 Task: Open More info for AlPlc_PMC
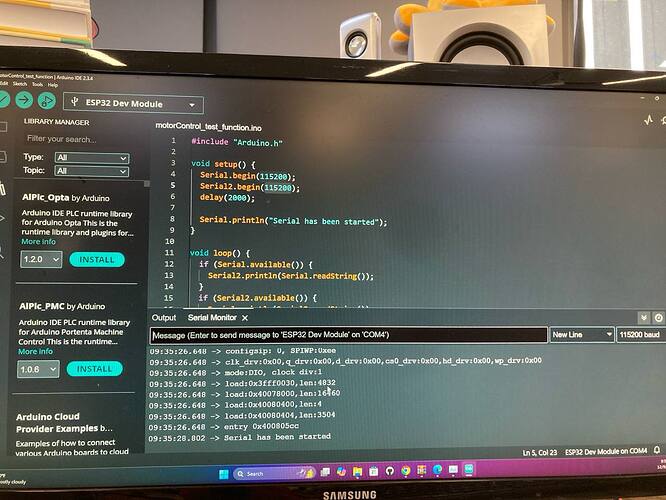click(x=35, y=351)
